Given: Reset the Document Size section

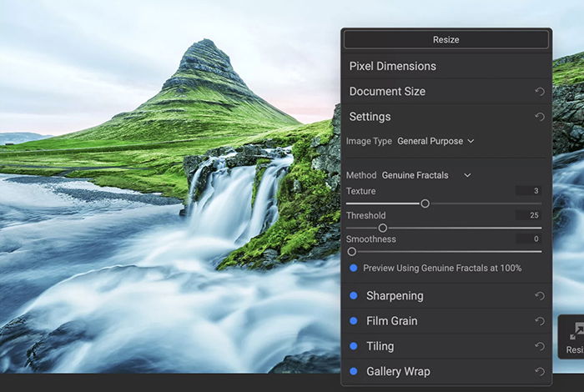Looking at the screenshot, I should [x=539, y=92].
